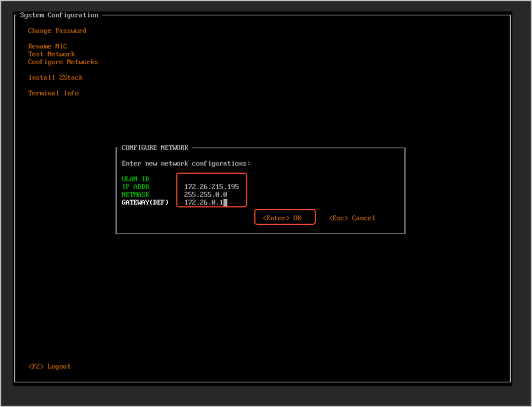The width and height of the screenshot is (532, 407).
Task: Select the Terminal Info menu entry
Action: (53, 93)
